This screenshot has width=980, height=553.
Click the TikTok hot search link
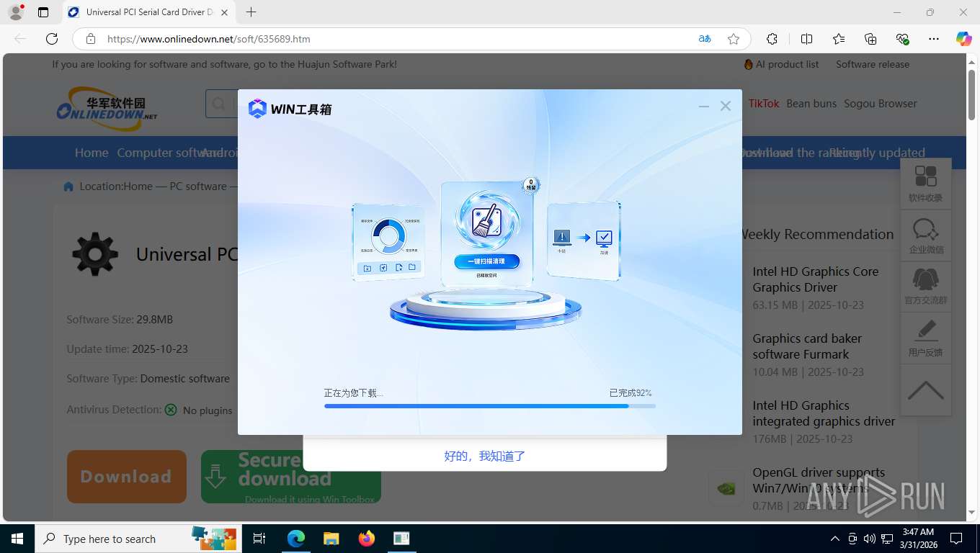764,103
